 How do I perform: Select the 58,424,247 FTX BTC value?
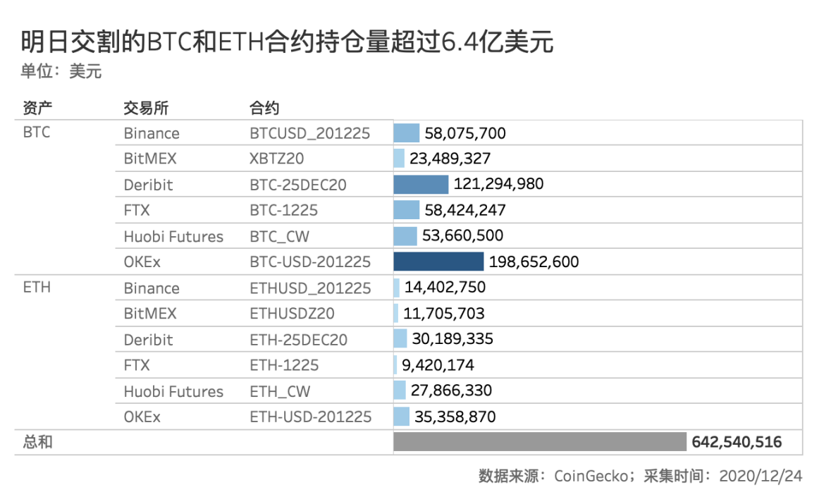(x=465, y=210)
